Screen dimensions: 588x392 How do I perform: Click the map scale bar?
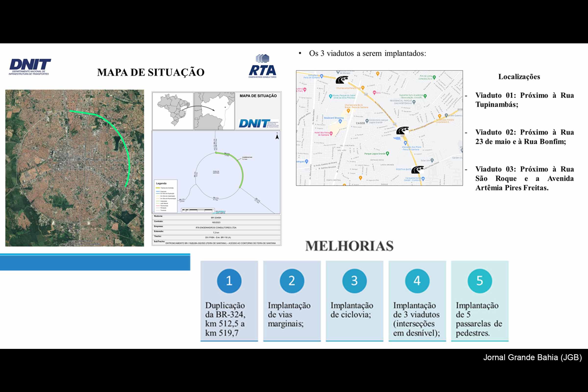[197, 210]
